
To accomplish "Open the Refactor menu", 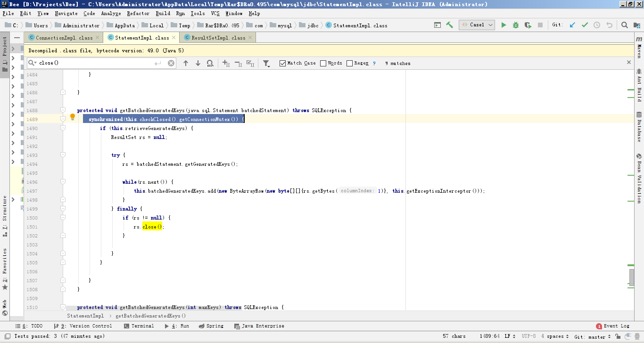I will pyautogui.click(x=138, y=14).
